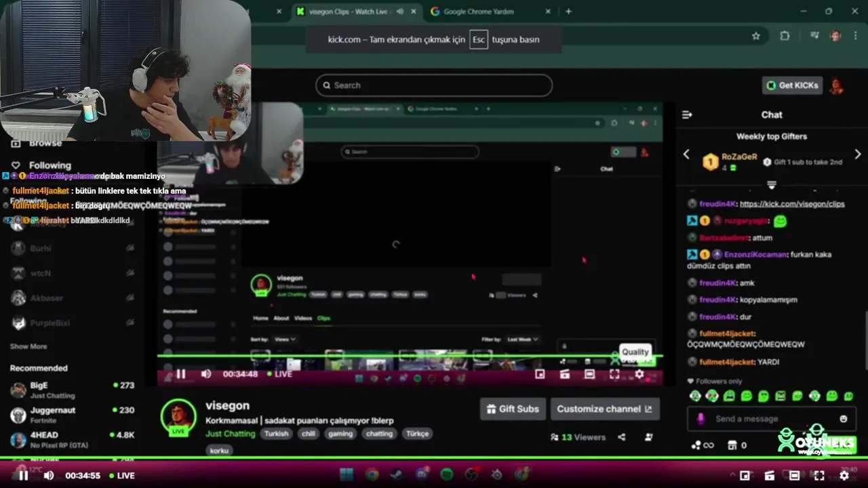Viewport: 868px width, 488px height.
Task: Open BigE recommended channel
Action: (x=73, y=390)
